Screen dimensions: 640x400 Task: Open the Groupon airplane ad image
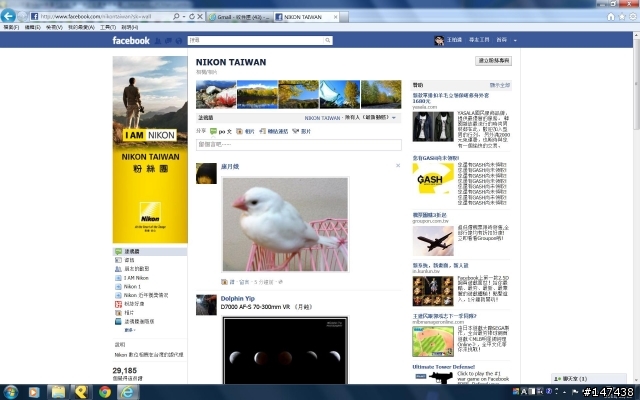(x=433, y=241)
